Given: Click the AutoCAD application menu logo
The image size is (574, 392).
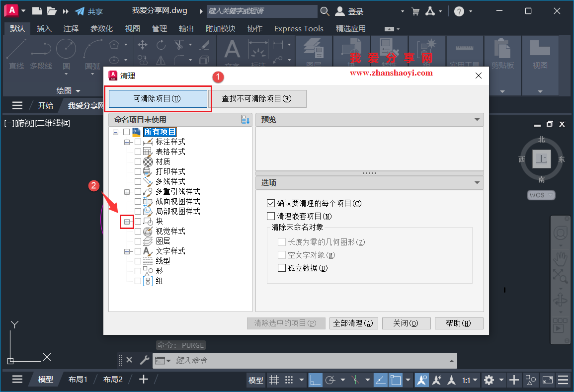Looking at the screenshot, I should [11, 10].
